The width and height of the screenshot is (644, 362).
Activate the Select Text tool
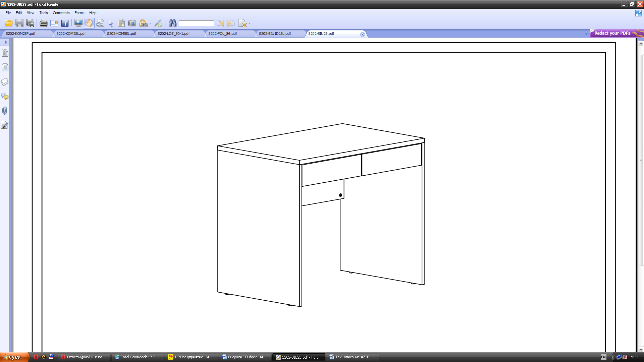[121, 23]
